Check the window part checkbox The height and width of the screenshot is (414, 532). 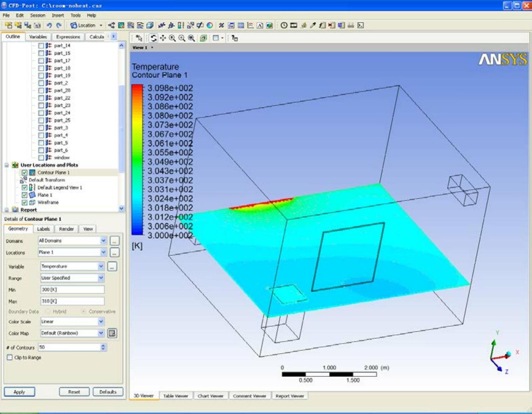point(41,157)
